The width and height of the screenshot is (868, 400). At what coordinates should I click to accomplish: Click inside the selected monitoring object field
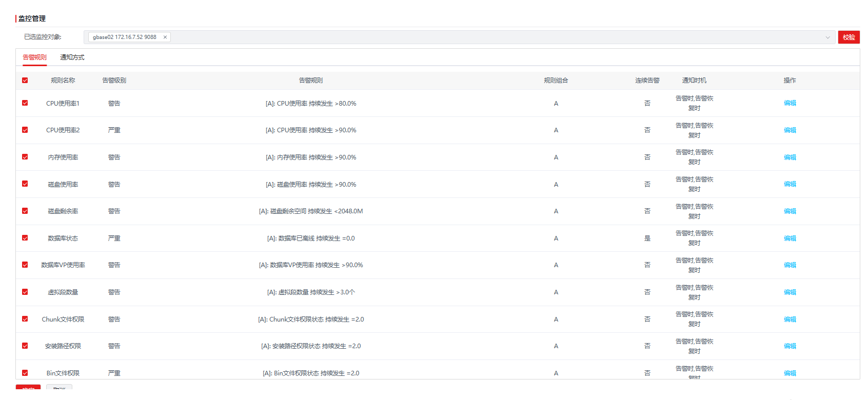(x=462, y=37)
